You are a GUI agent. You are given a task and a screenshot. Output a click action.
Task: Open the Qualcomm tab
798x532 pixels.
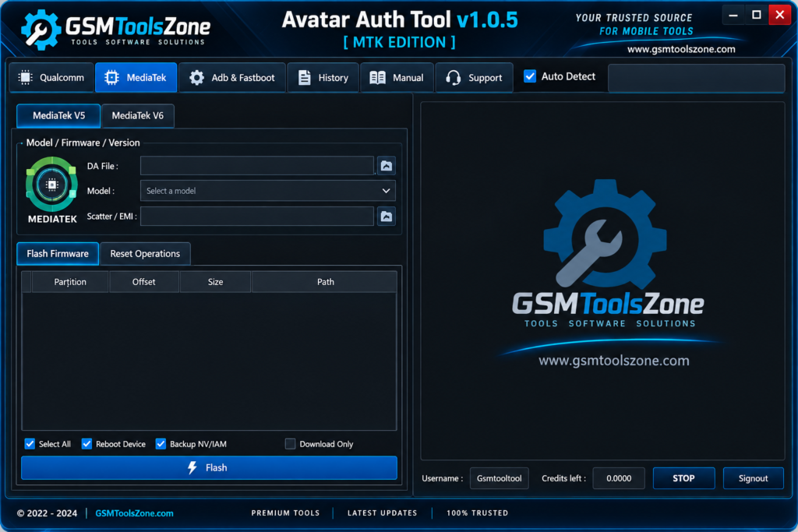click(51, 78)
